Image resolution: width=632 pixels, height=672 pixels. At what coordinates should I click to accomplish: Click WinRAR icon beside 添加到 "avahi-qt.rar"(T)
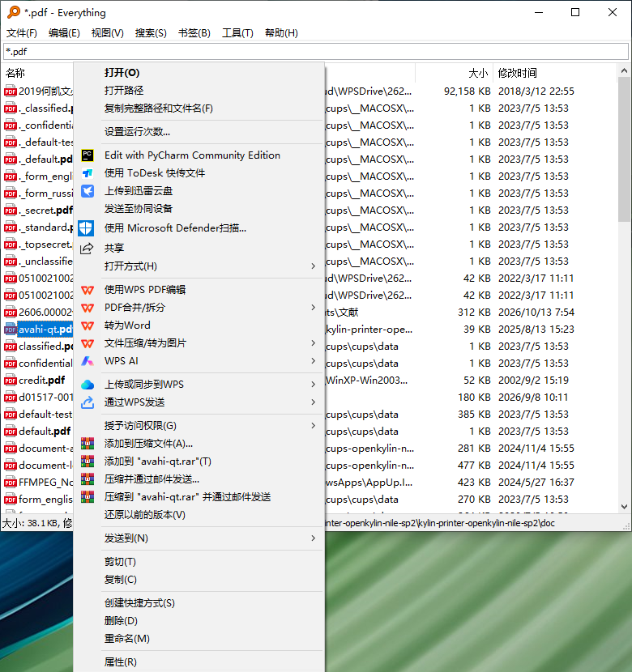click(88, 461)
